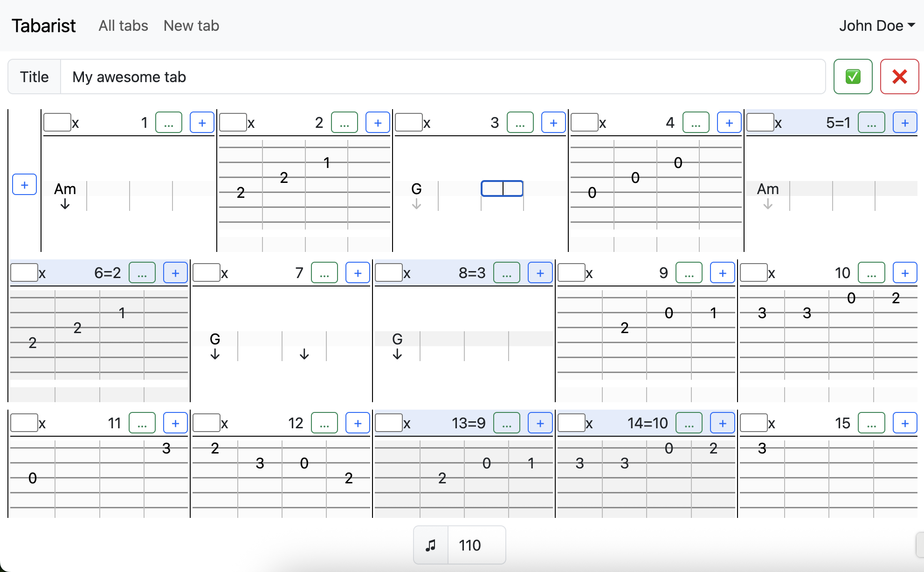Click the plus button left of measure 1
924x572 pixels.
click(x=24, y=185)
